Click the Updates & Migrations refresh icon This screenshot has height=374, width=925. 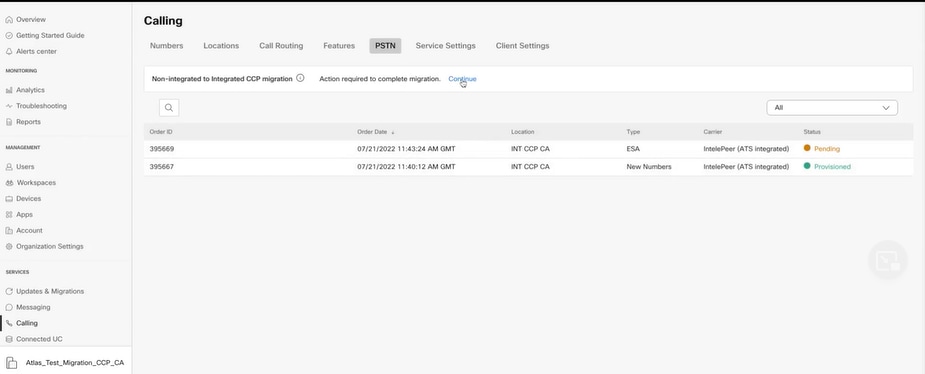pyautogui.click(x=9, y=291)
